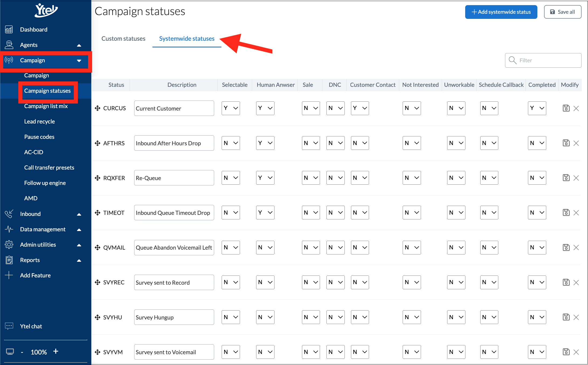The height and width of the screenshot is (365, 588).
Task: Click the Dashboard sidebar icon
Action: [x=9, y=29]
